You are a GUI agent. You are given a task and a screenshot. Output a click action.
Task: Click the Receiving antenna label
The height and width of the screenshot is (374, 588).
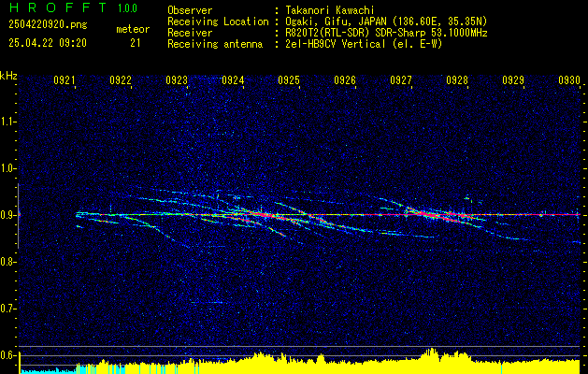point(215,44)
